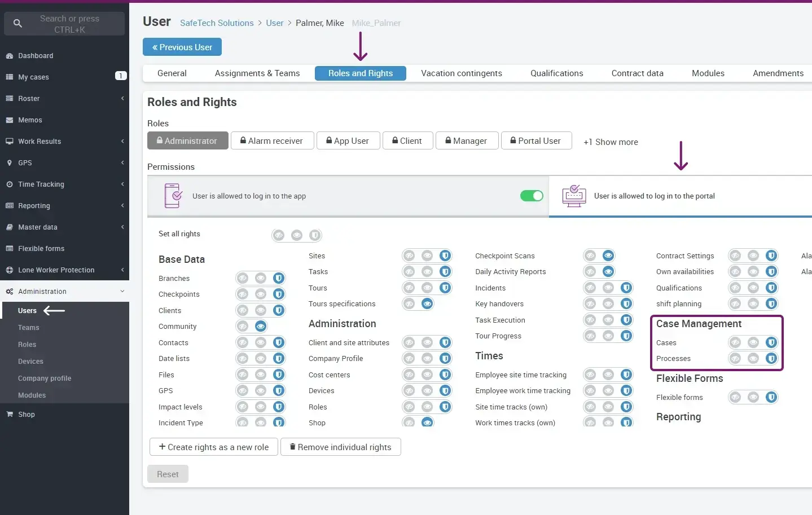The height and width of the screenshot is (515, 812).
Task: Click into the search input field
Action: [x=69, y=24]
